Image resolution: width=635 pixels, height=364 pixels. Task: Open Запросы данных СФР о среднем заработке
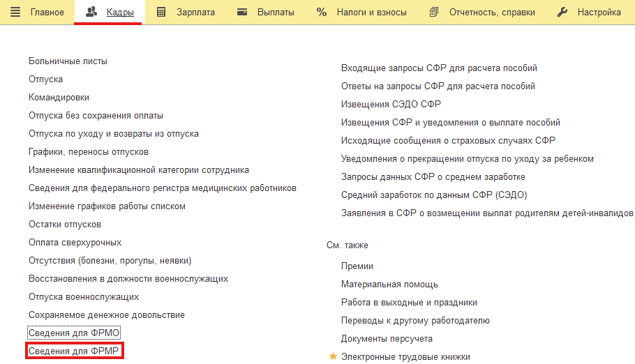click(433, 177)
